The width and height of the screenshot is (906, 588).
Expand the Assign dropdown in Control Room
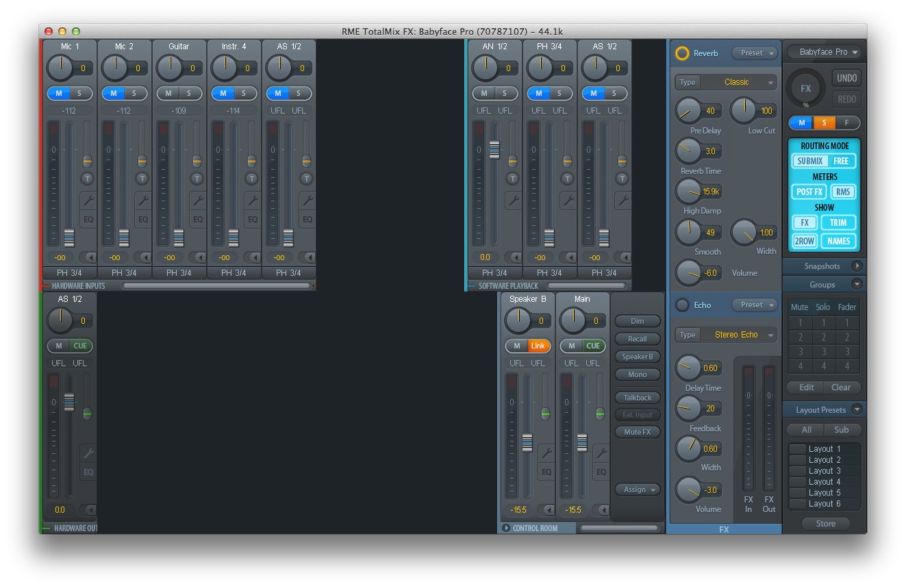pos(637,489)
